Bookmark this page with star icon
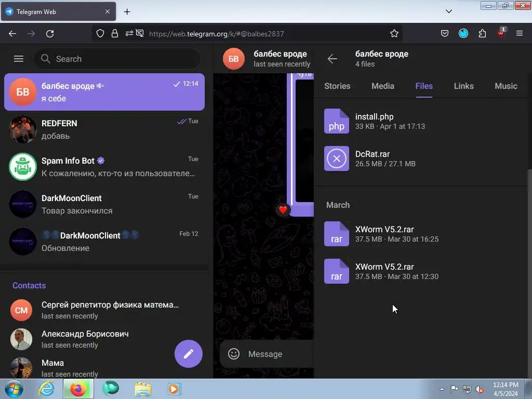Image resolution: width=532 pixels, height=399 pixels. tap(394, 33)
